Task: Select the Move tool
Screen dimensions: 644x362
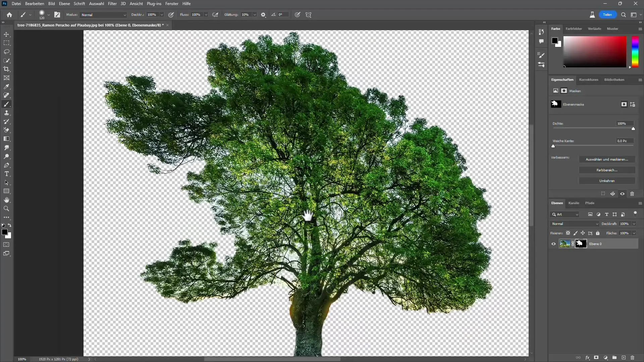Action: tap(7, 34)
